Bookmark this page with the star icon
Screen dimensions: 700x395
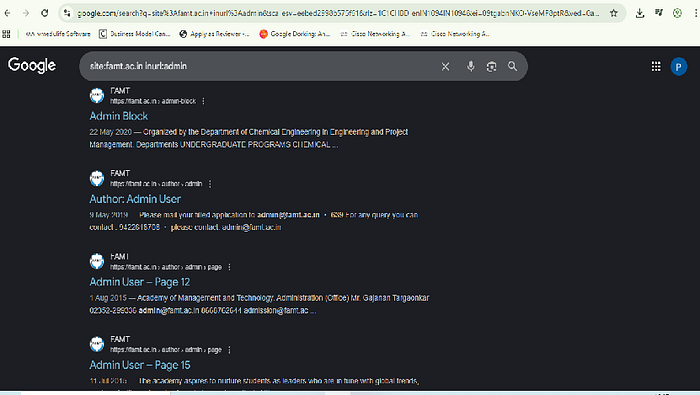[614, 13]
